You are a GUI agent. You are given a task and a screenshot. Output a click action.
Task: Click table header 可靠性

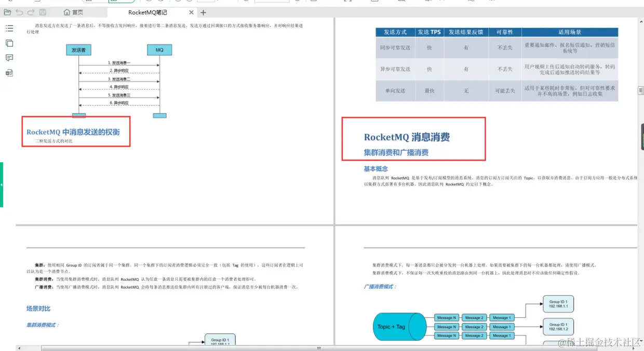505,32
